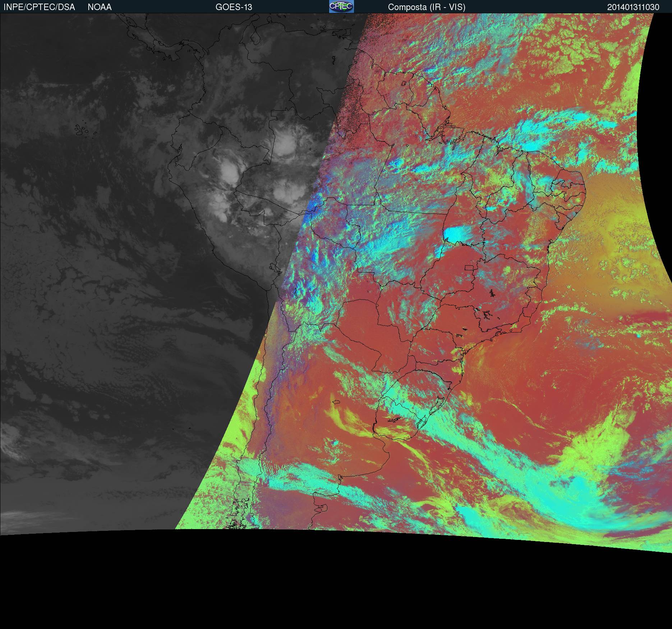672x629 pixels.
Task: Click the Distrito Federal rectangle outline in Brazil
Action: point(469,268)
